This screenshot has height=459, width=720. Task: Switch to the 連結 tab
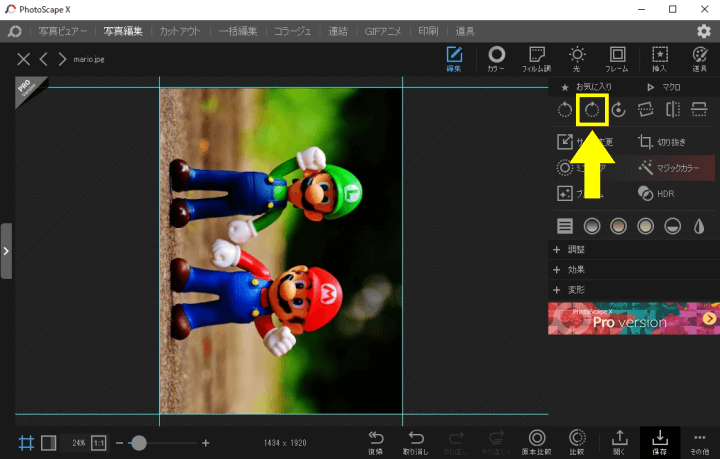click(x=338, y=31)
